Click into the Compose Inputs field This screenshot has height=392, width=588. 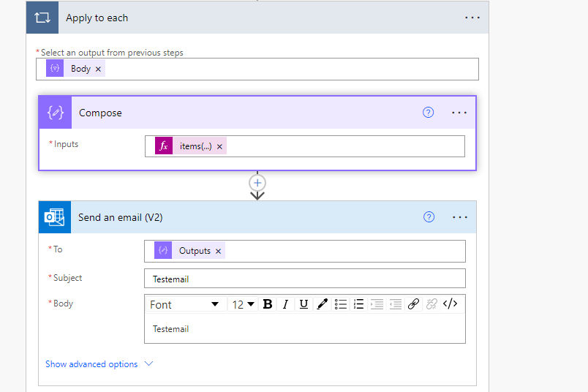(x=305, y=146)
